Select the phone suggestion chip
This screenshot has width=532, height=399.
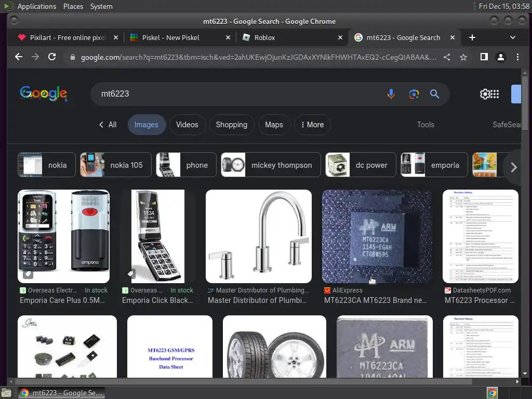click(x=187, y=165)
